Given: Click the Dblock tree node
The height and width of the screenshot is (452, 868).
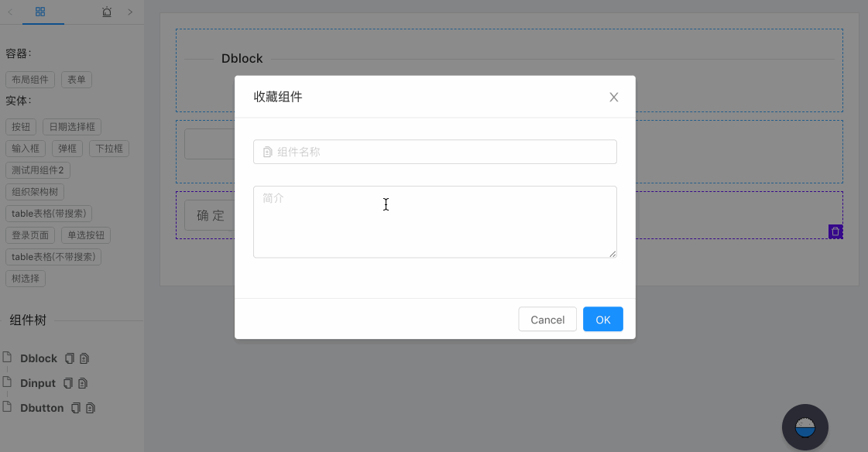Looking at the screenshot, I should [39, 358].
